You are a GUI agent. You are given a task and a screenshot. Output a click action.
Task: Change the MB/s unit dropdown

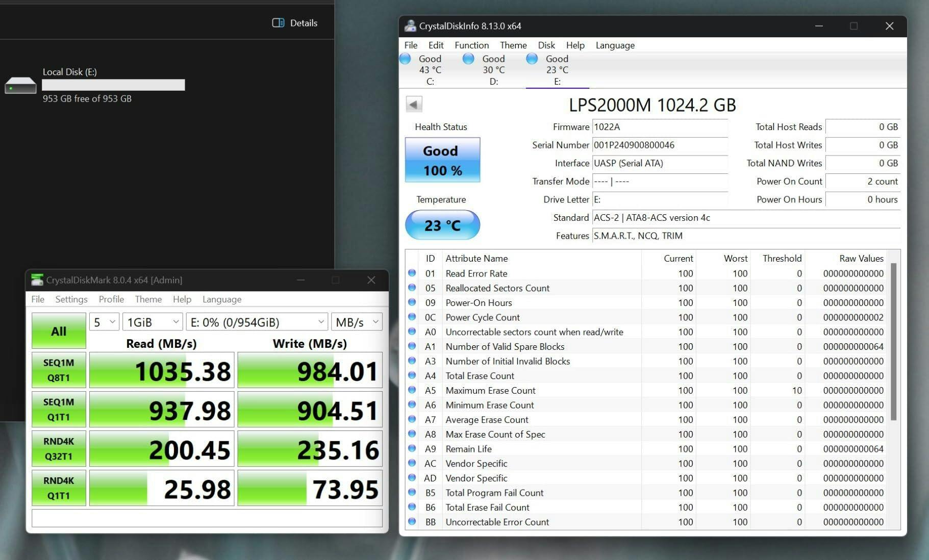[356, 322]
